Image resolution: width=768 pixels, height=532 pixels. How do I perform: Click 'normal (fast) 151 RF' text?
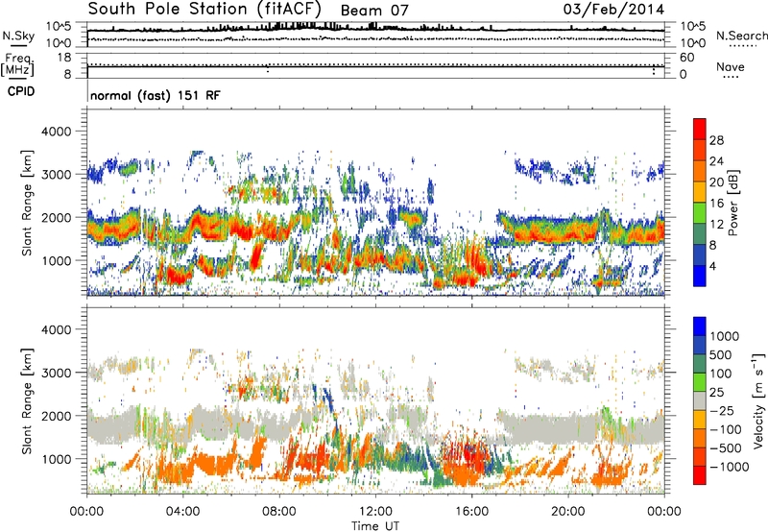pyautogui.click(x=156, y=95)
